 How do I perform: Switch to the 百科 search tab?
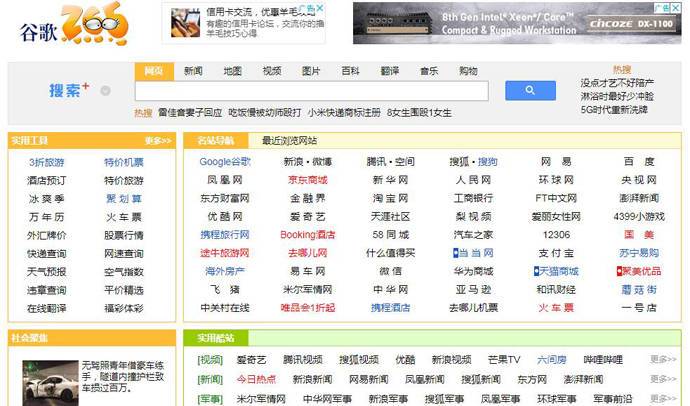[350, 71]
